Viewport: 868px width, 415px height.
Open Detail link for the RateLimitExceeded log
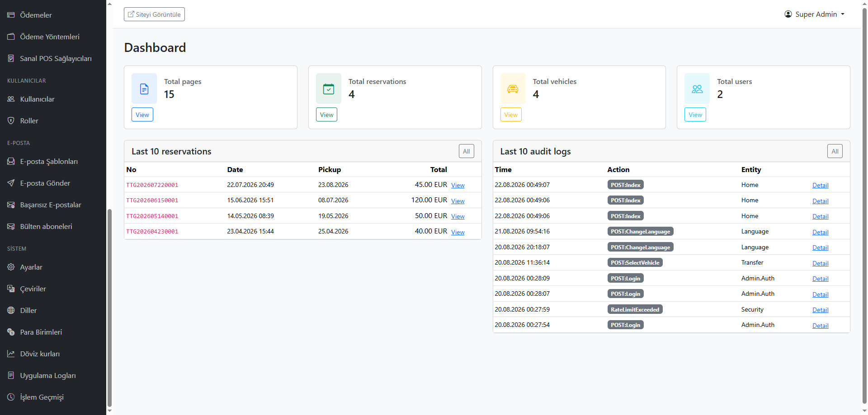(x=821, y=310)
